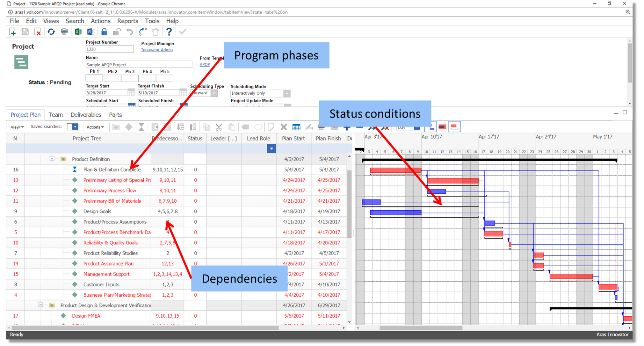The image size is (644, 346).
Task: Open the help documentation
Action: [x=169, y=32]
